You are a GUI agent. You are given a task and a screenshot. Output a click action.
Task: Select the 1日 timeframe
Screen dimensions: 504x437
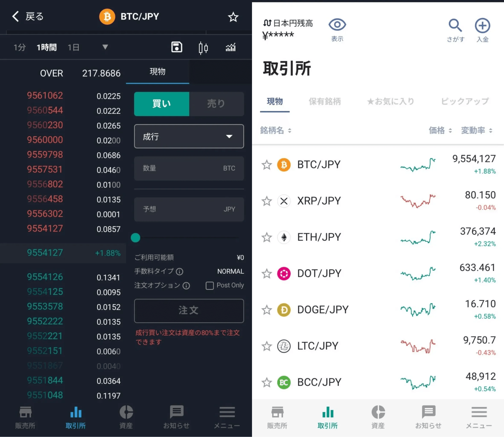(73, 47)
